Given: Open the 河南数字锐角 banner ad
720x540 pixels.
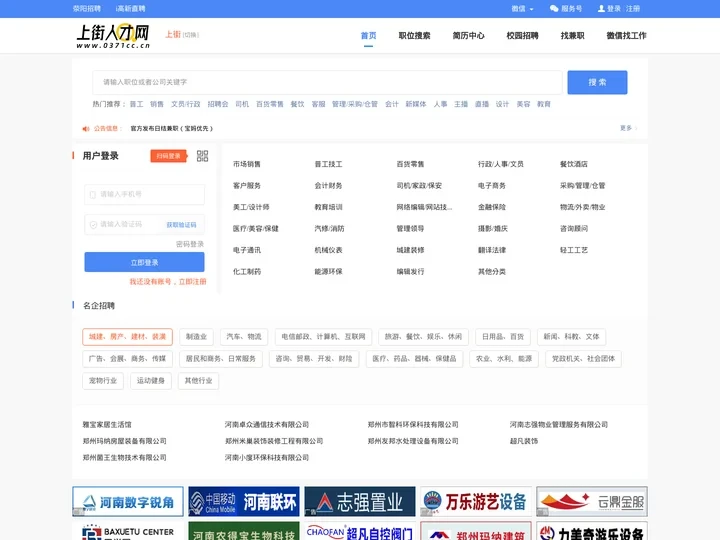Looking at the screenshot, I should [x=128, y=501].
